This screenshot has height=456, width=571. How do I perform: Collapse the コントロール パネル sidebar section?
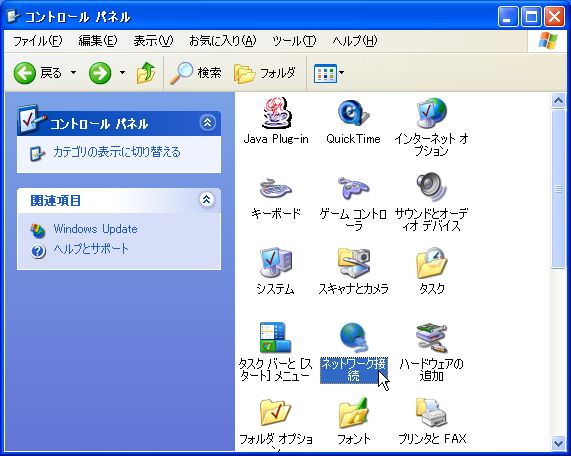(x=207, y=122)
